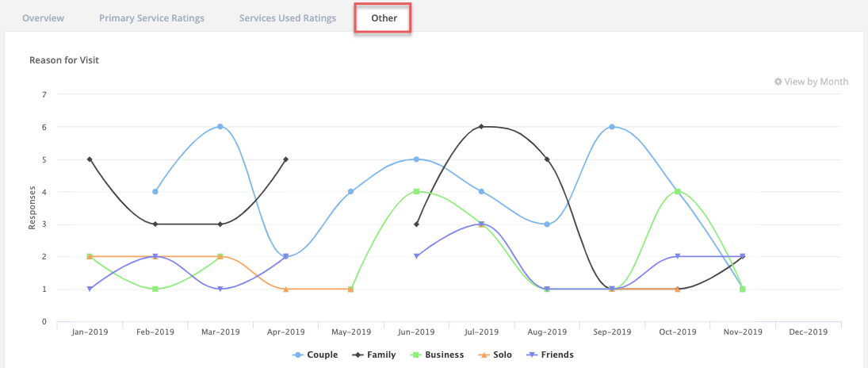Image resolution: width=868 pixels, height=368 pixels.
Task: Click the Dec-2019 axis label
Action: pos(808,332)
